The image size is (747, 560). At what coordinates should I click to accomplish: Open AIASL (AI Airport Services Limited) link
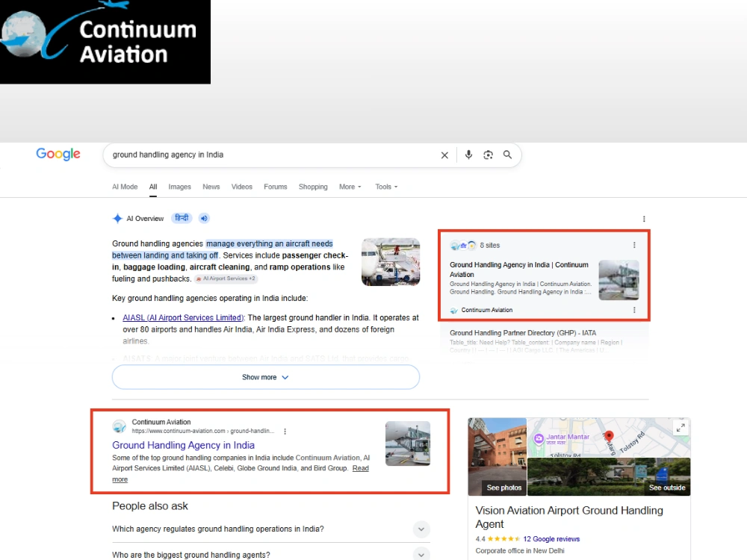point(183,317)
